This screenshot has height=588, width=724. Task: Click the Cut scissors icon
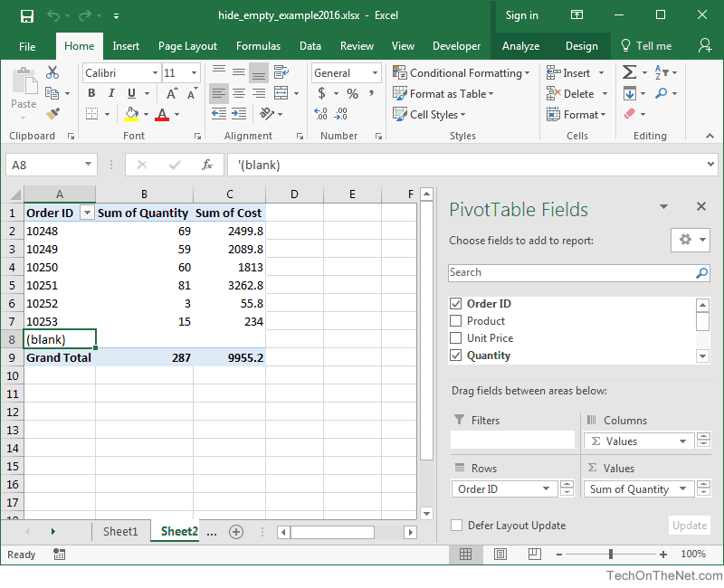click(x=52, y=72)
